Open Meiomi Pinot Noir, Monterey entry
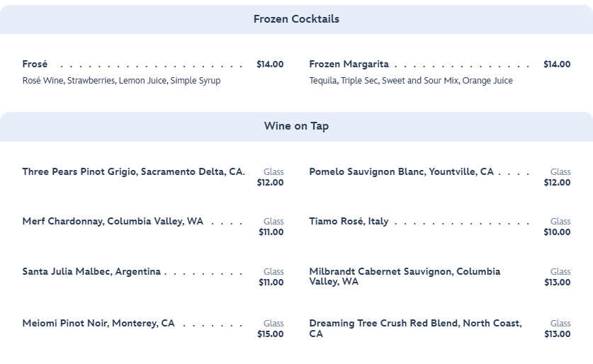Image resolution: width=593 pixels, height=364 pixels. 98,324
